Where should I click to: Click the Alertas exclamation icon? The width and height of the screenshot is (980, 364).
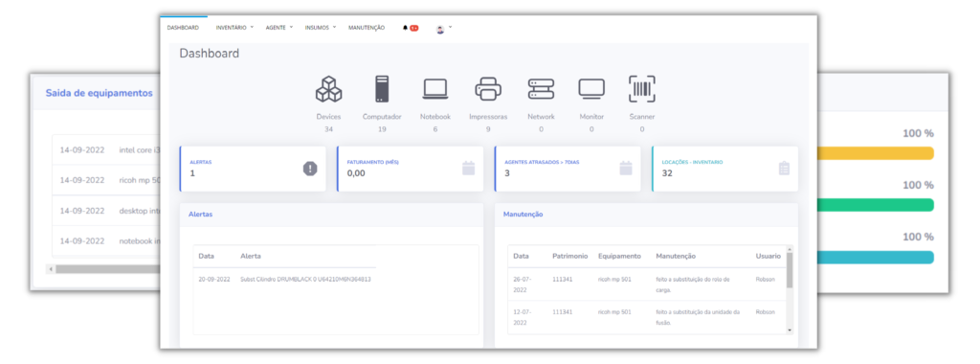310,169
